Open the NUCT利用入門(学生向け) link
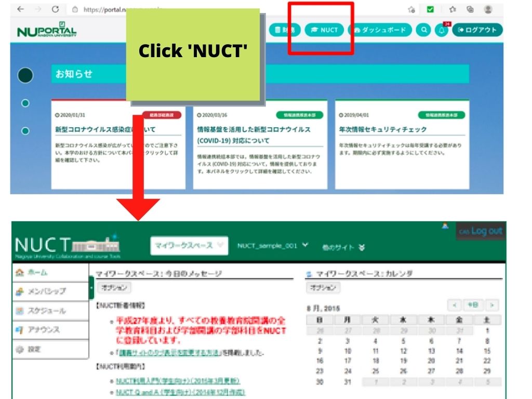This screenshot has width=532, height=399. click(178, 381)
